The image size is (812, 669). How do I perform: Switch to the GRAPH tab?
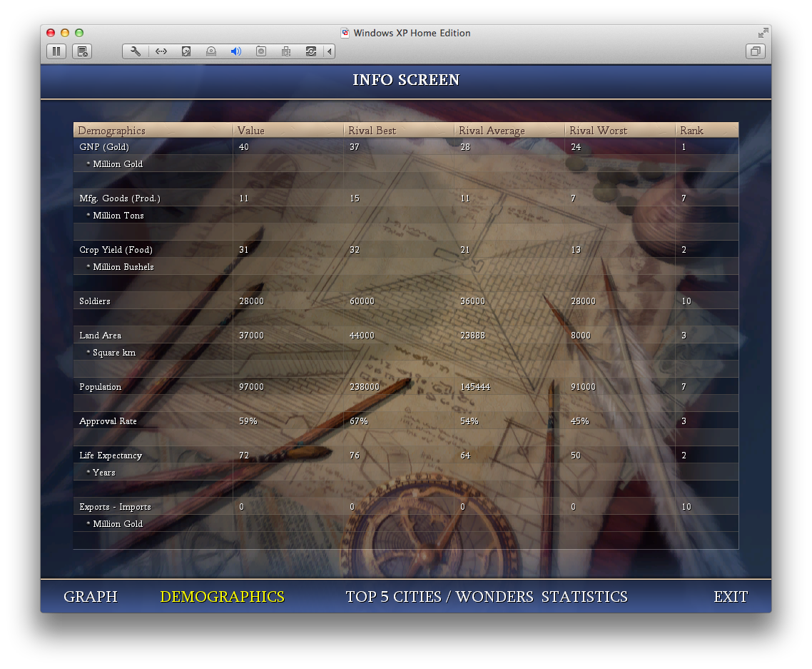(91, 596)
